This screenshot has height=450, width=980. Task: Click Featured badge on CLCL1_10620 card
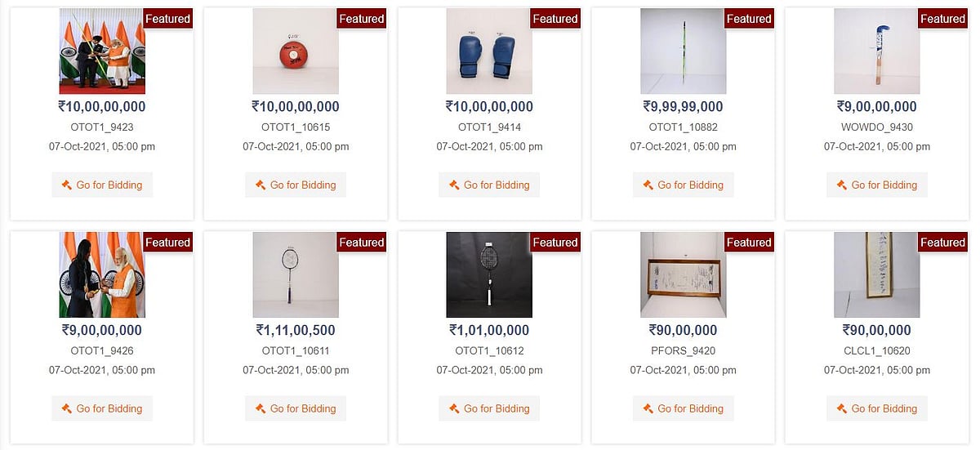pos(942,243)
